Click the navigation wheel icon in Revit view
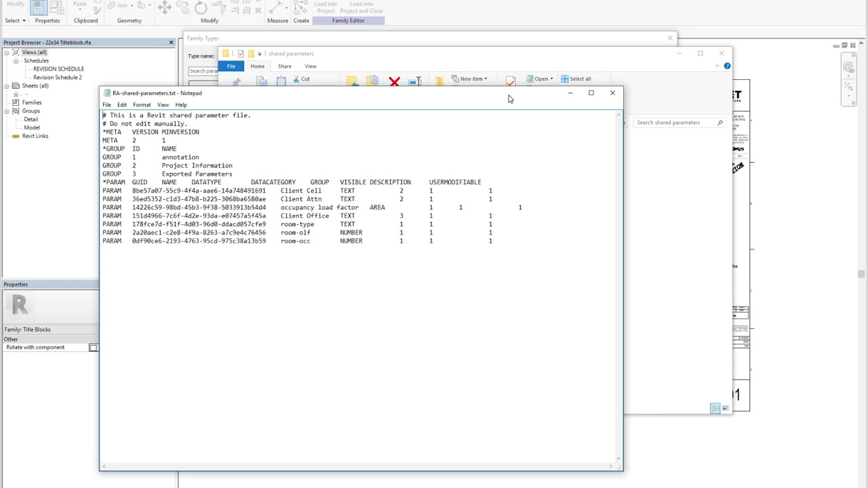This screenshot has width=868, height=488. click(x=848, y=67)
